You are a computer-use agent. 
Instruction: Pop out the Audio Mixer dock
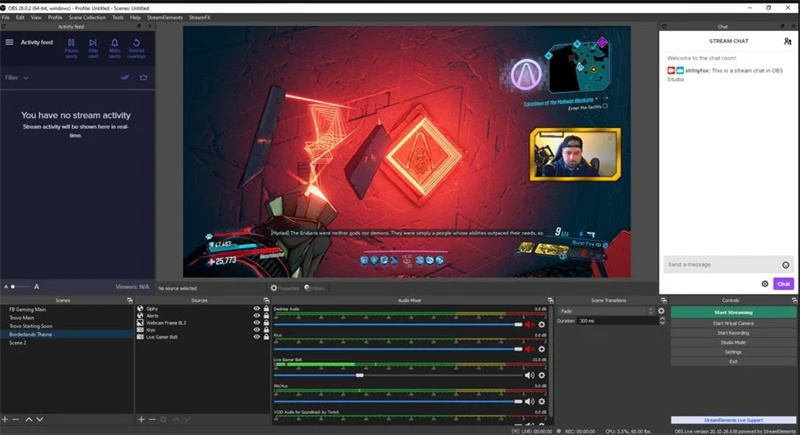[550, 300]
